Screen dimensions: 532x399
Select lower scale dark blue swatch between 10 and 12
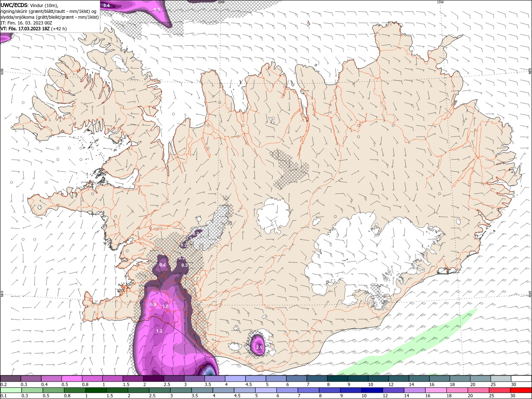pyautogui.click(x=372, y=390)
